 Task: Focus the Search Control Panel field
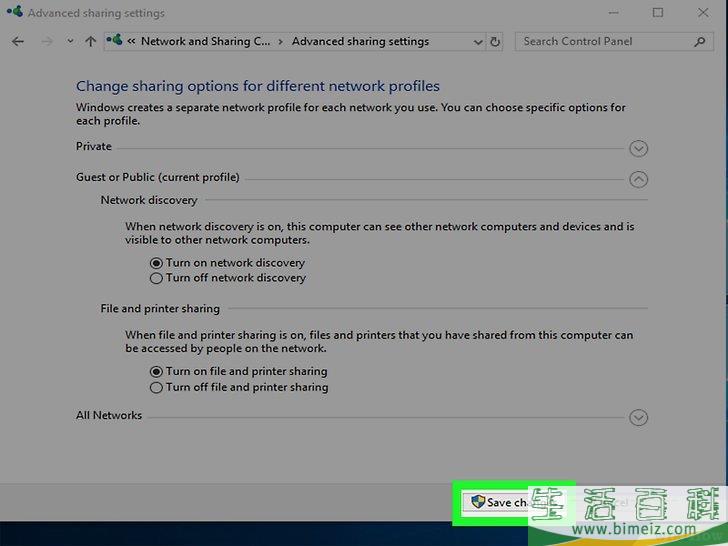click(x=602, y=42)
